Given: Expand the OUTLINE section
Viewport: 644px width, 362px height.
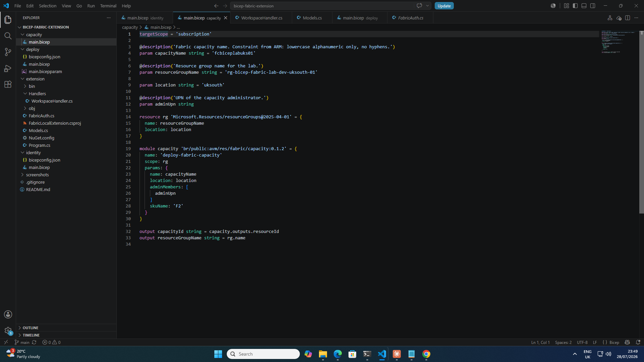Looking at the screenshot, I should [x=66, y=328].
